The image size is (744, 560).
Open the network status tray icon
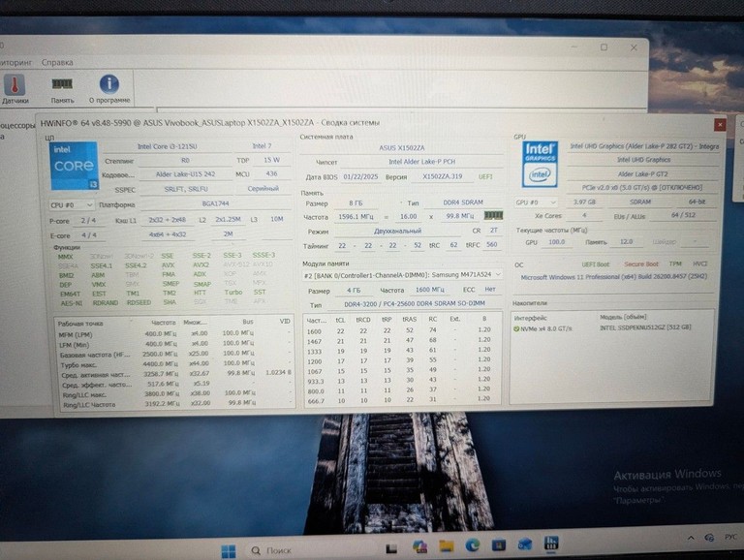[709, 537]
